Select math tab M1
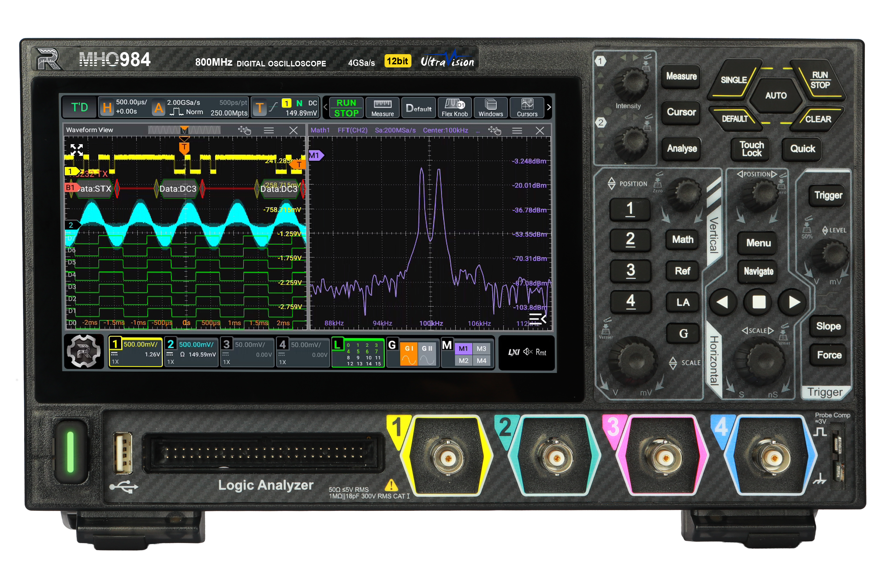Screen dimensions: 882x588 (x=463, y=348)
